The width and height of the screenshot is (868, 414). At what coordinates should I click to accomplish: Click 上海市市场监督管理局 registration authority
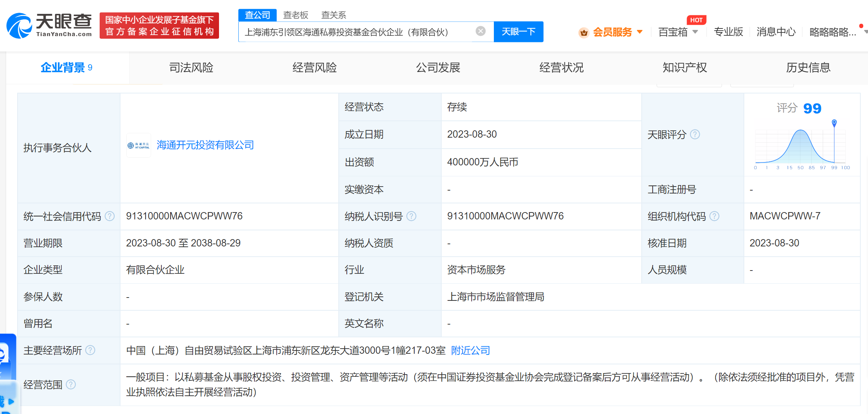coord(496,297)
